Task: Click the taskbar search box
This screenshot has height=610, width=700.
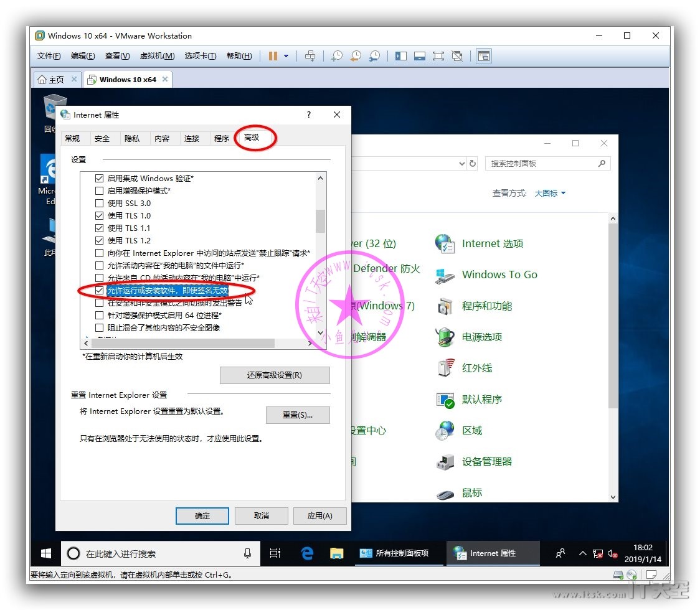Action: 160,554
